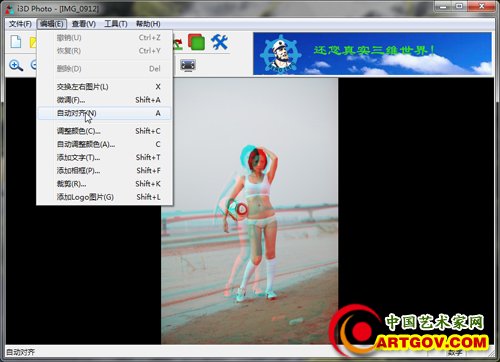Open the 帮助(H) menu
This screenshot has width=500, height=362.
pyautogui.click(x=148, y=24)
